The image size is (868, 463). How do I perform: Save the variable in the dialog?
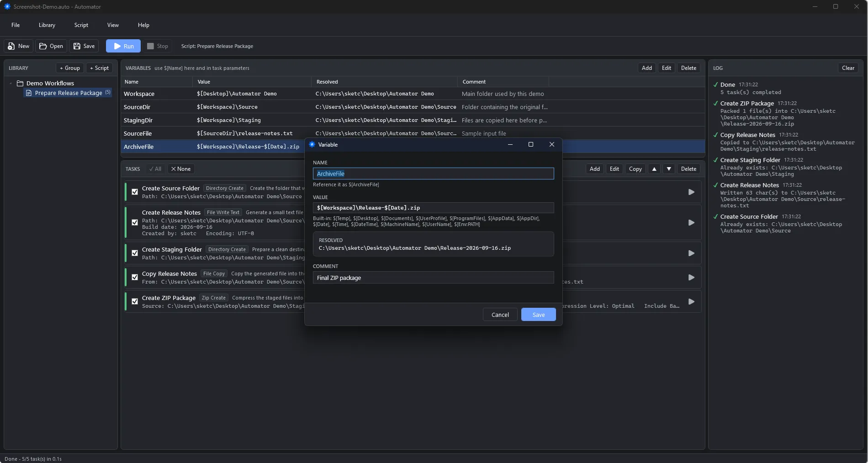[x=539, y=315]
